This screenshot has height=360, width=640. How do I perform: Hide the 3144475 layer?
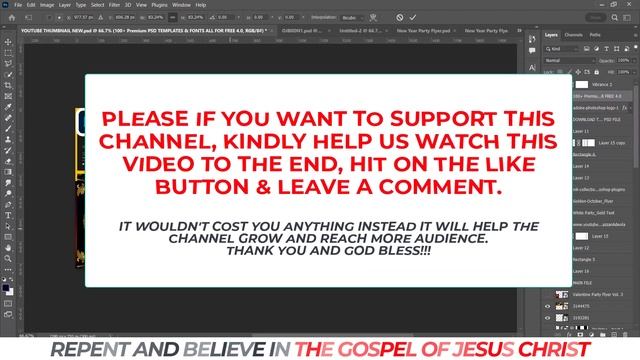click(x=548, y=306)
